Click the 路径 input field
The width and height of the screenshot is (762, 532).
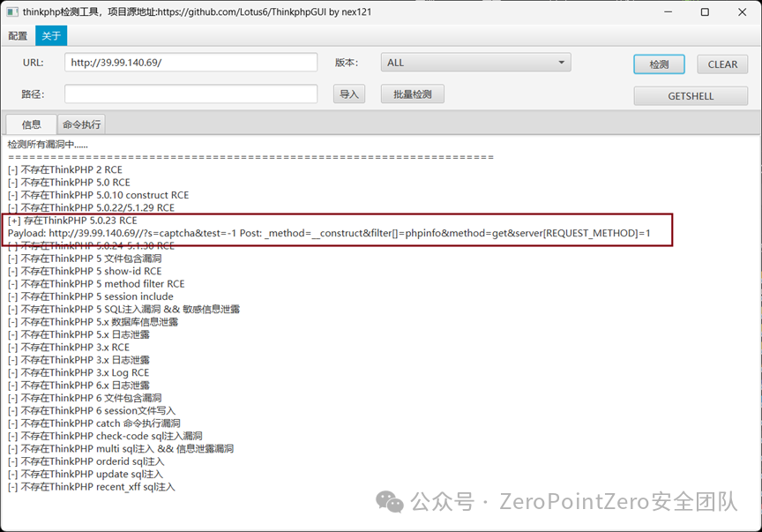(191, 94)
